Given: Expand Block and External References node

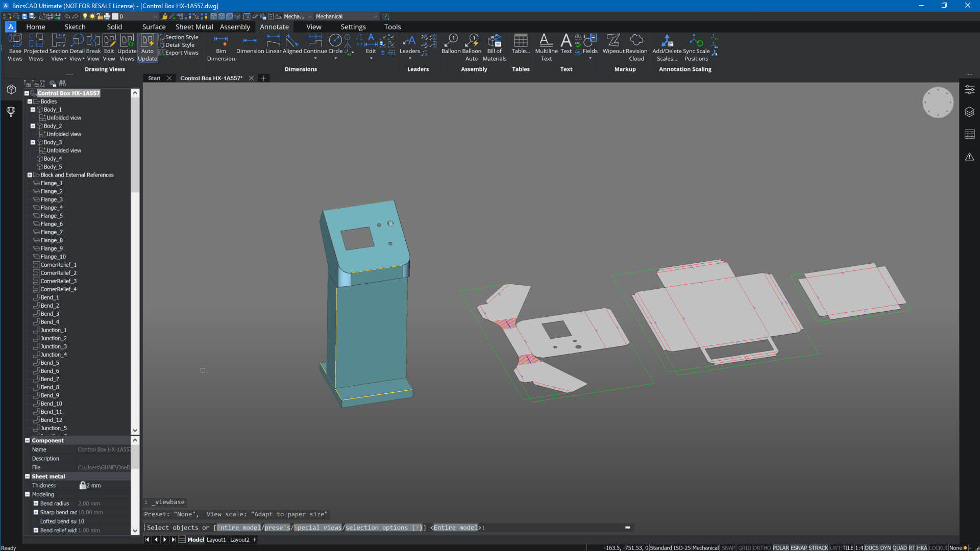Looking at the screenshot, I should click(x=30, y=175).
